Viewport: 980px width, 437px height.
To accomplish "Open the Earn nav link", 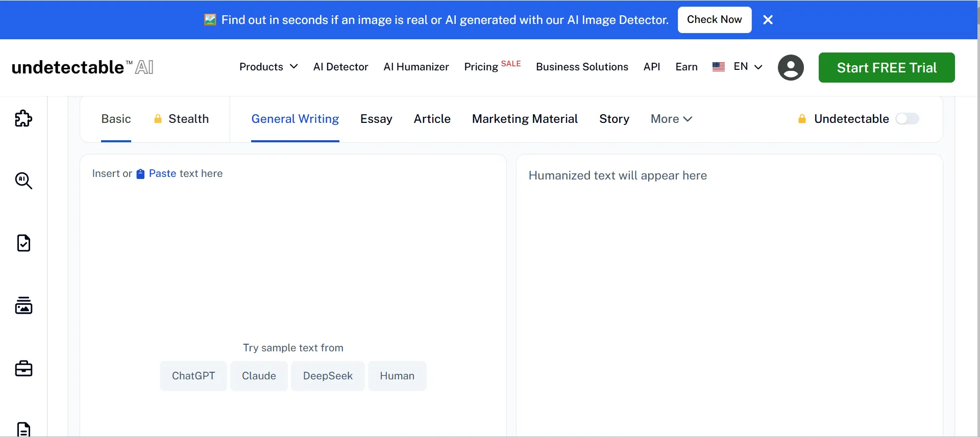I will [x=687, y=67].
